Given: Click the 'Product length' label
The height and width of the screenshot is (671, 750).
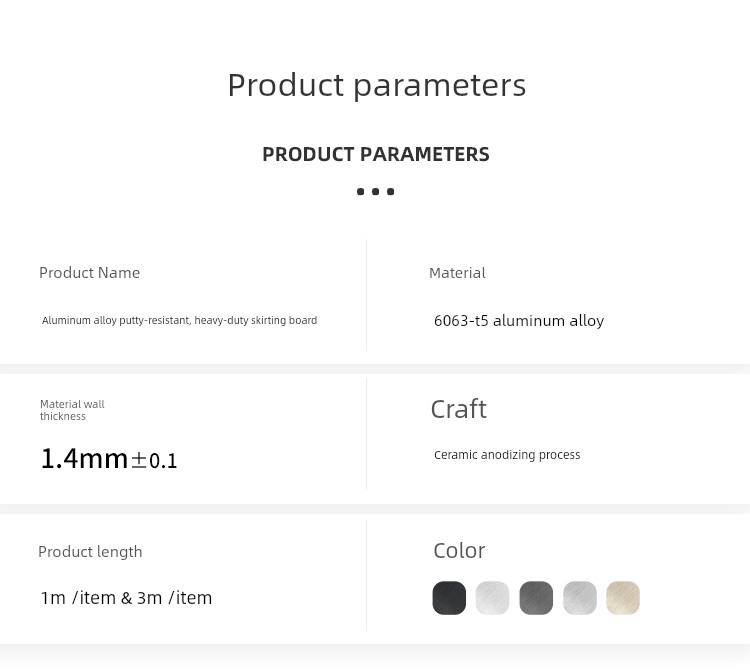Looking at the screenshot, I should (90, 552).
